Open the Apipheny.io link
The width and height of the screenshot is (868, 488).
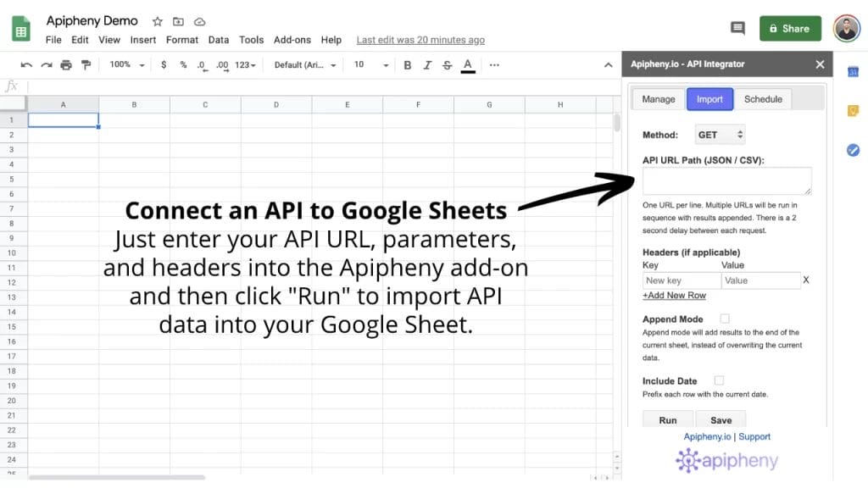[x=708, y=436]
